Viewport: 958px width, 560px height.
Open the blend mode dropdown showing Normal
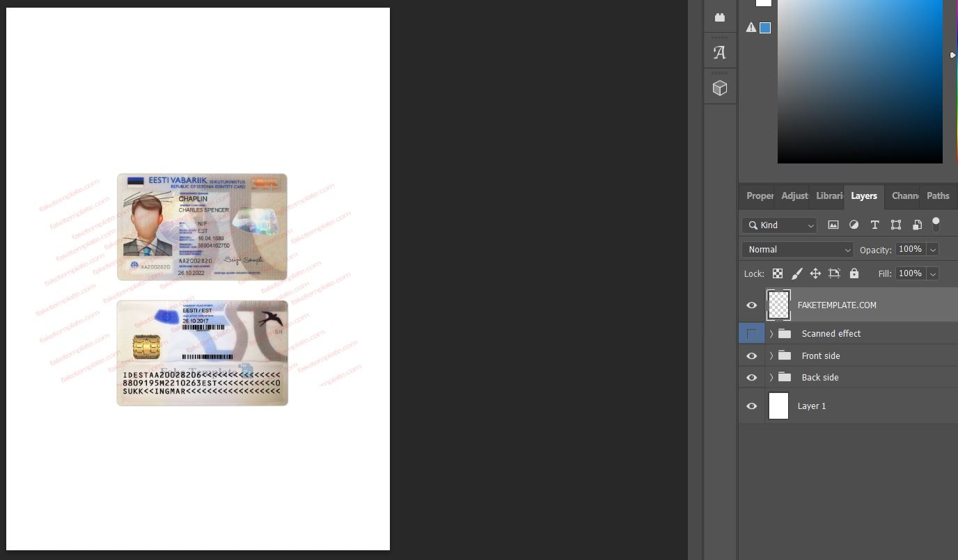point(797,249)
